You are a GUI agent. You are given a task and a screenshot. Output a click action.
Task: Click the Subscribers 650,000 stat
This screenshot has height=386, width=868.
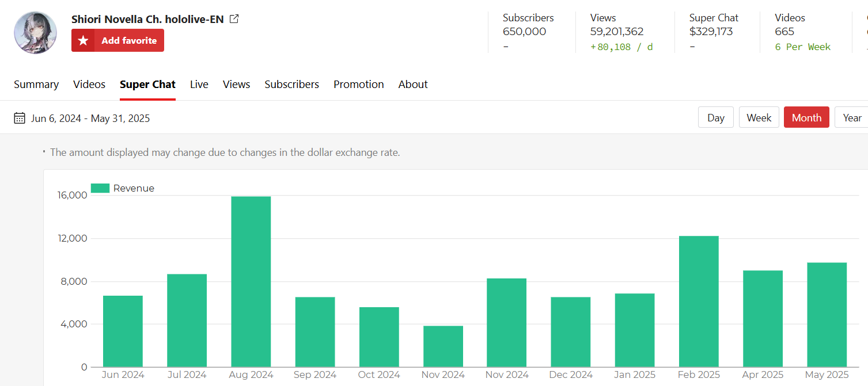524,32
